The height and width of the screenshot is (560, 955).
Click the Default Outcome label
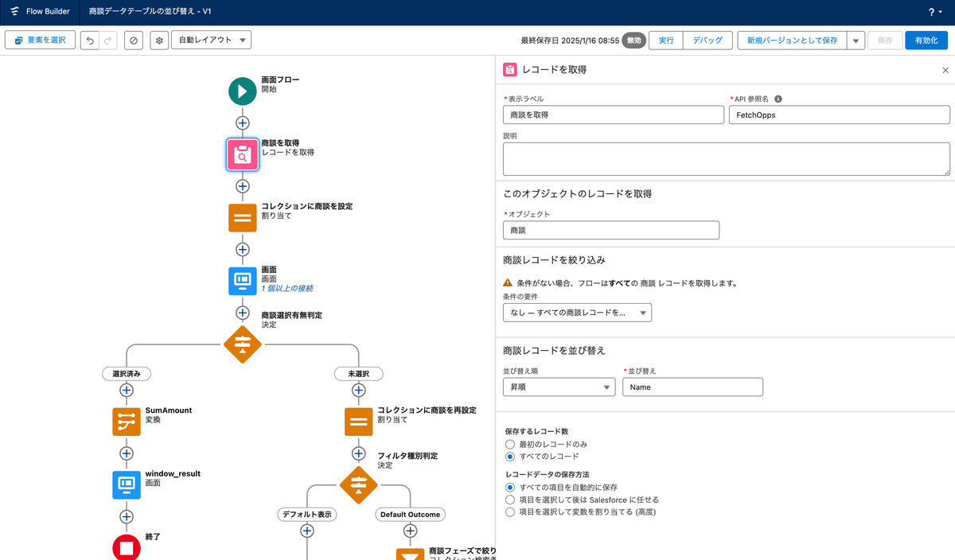[411, 515]
